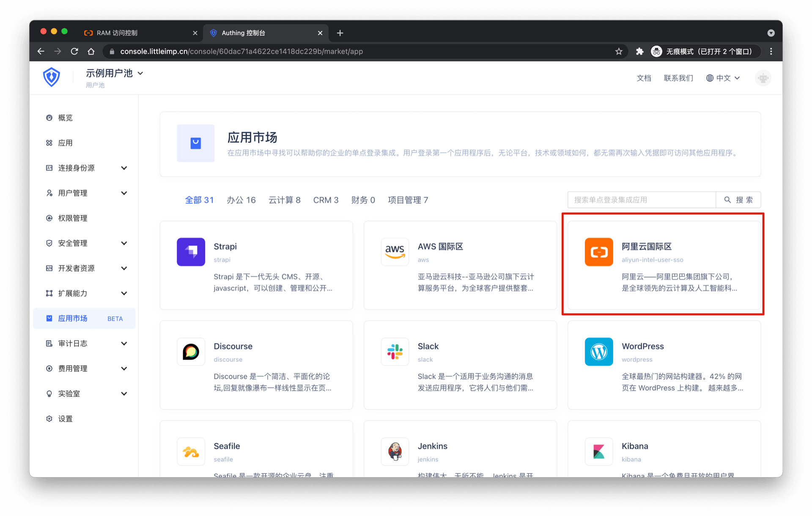
Task: Open the Slack app icon
Action: pos(395,352)
